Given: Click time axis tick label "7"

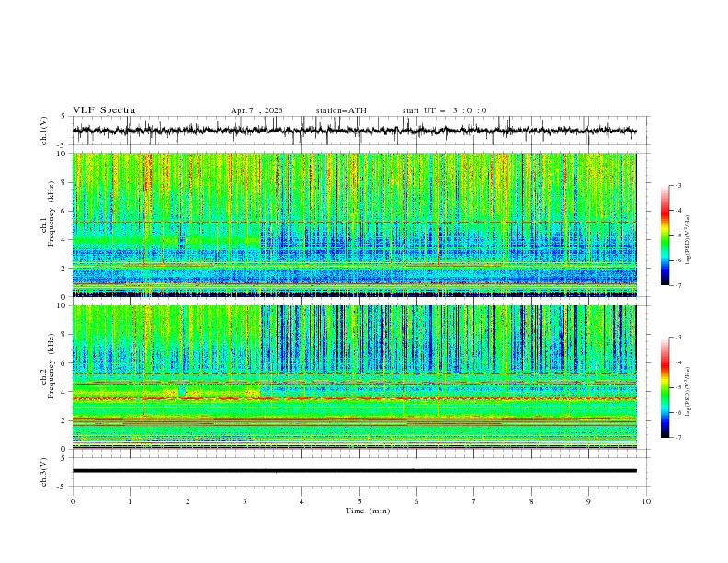Looking at the screenshot, I should (474, 501).
